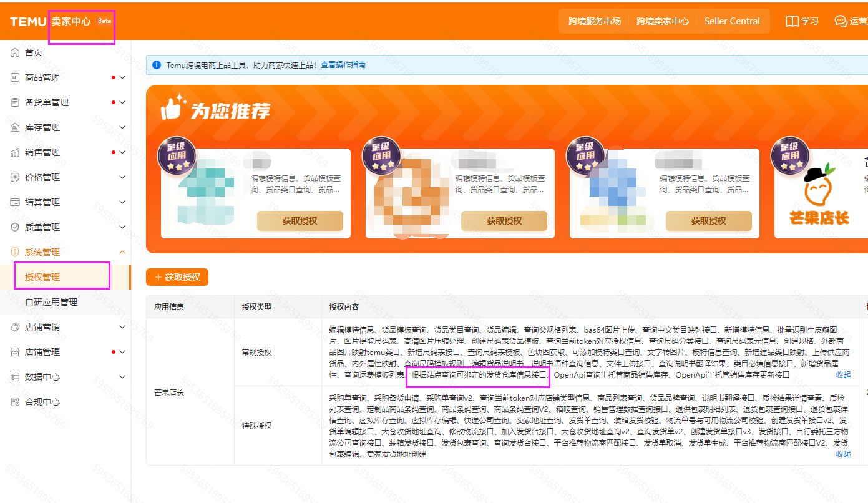
Task: Click 获取授权 on the third recommended app card
Action: (709, 221)
